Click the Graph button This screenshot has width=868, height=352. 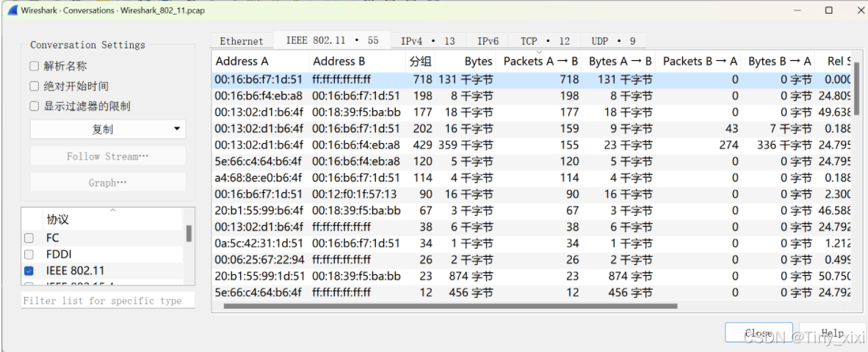tap(108, 183)
